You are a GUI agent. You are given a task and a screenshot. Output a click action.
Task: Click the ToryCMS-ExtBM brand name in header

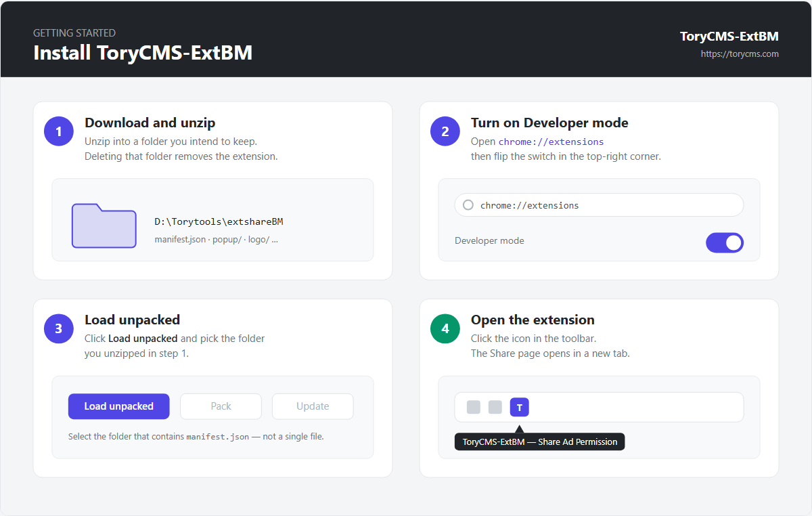729,37
